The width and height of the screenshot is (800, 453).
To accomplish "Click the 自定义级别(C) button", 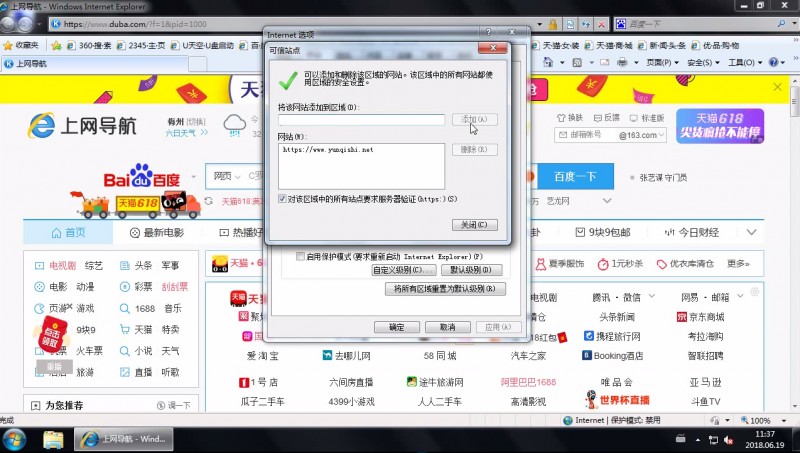I will (404, 270).
